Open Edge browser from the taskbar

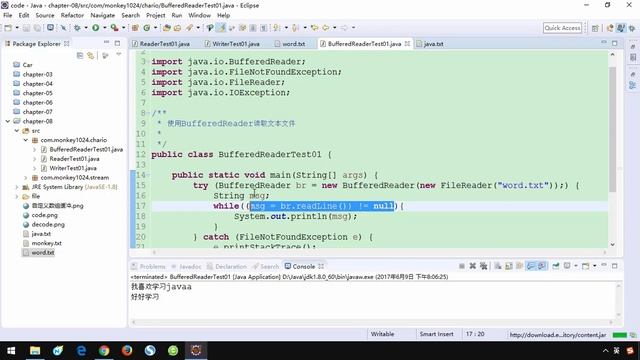coord(81,350)
